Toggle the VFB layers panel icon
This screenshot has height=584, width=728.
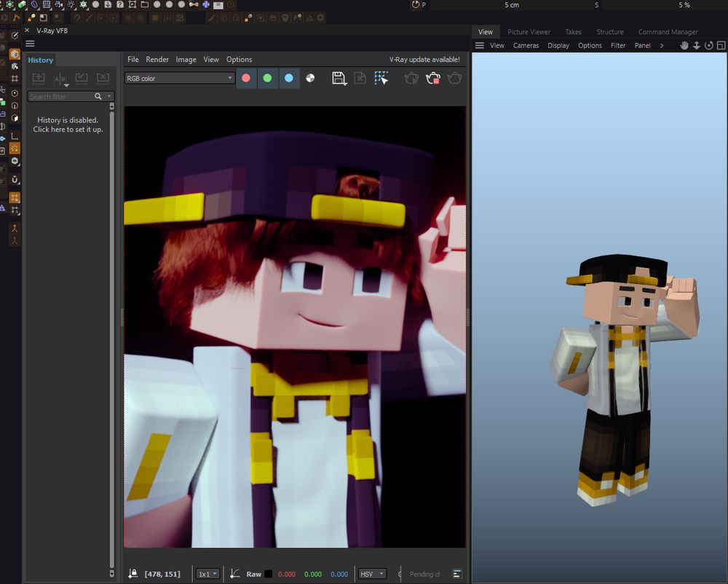click(457, 574)
